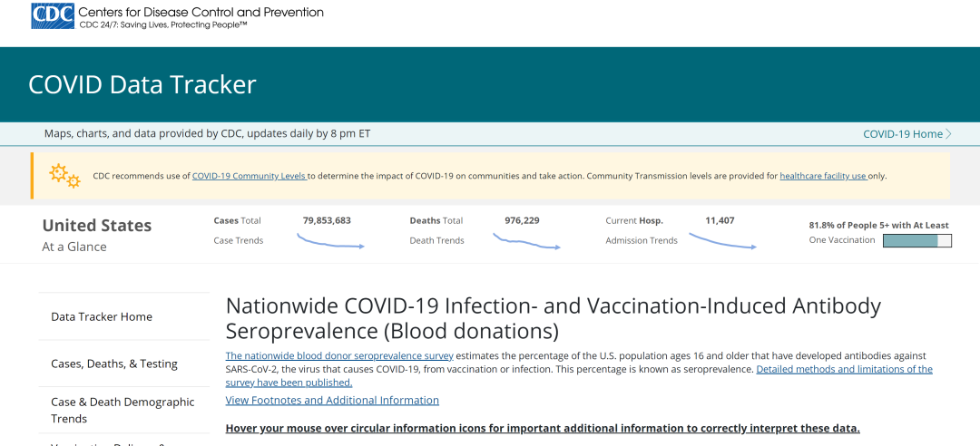Click the Case Trends sparkline chart
Screen dimensions: 980x446
[x=330, y=242]
